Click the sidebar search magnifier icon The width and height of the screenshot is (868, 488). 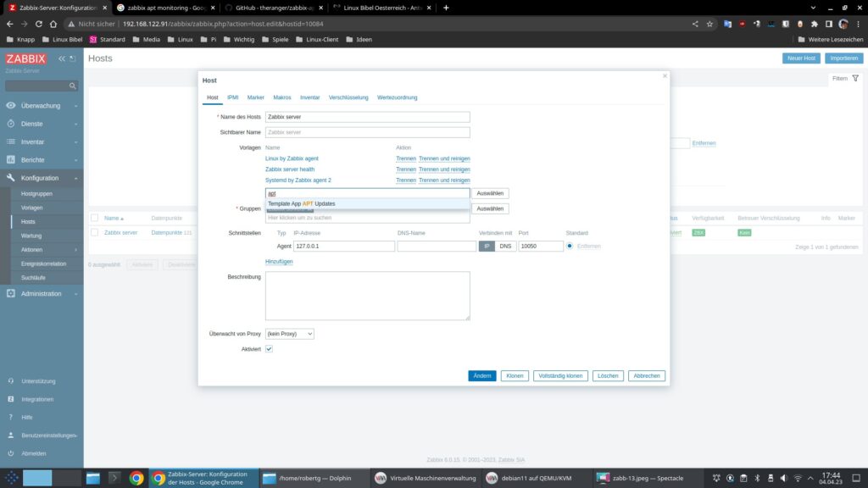(73, 86)
